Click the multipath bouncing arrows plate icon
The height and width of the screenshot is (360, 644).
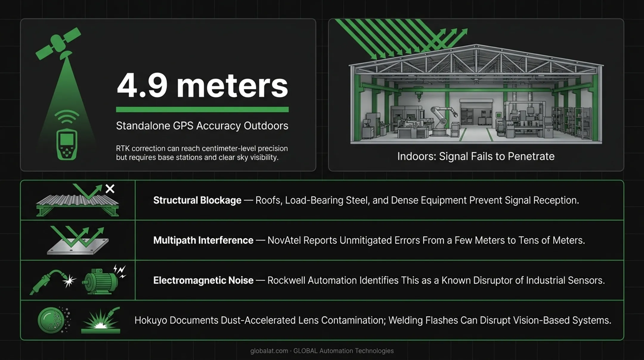[x=78, y=240]
